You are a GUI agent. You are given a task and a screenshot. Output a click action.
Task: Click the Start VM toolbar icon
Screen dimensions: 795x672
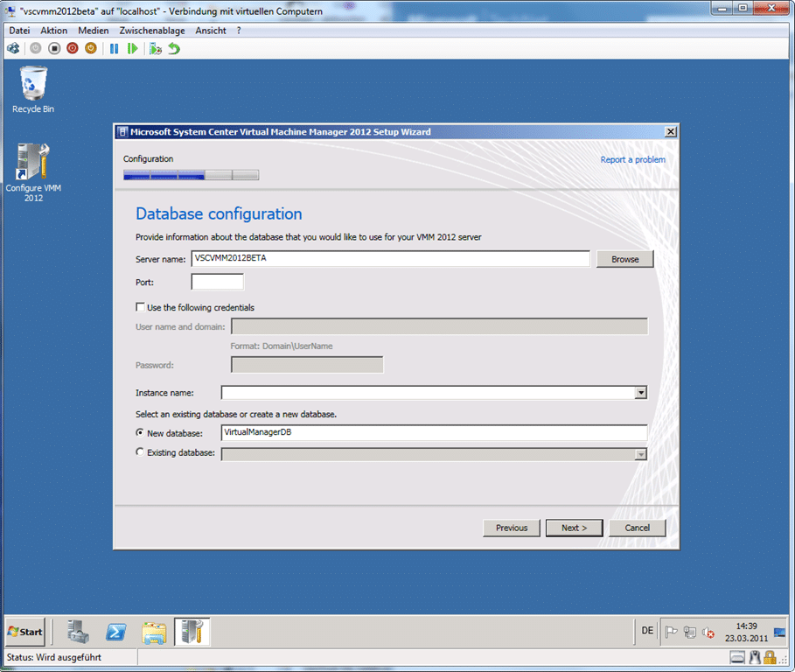36,49
